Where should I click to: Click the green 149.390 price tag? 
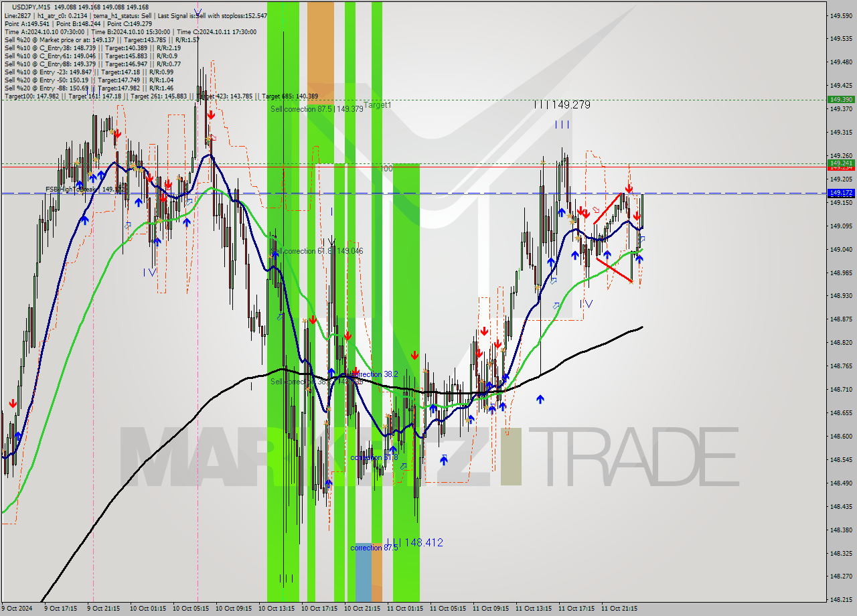point(841,99)
